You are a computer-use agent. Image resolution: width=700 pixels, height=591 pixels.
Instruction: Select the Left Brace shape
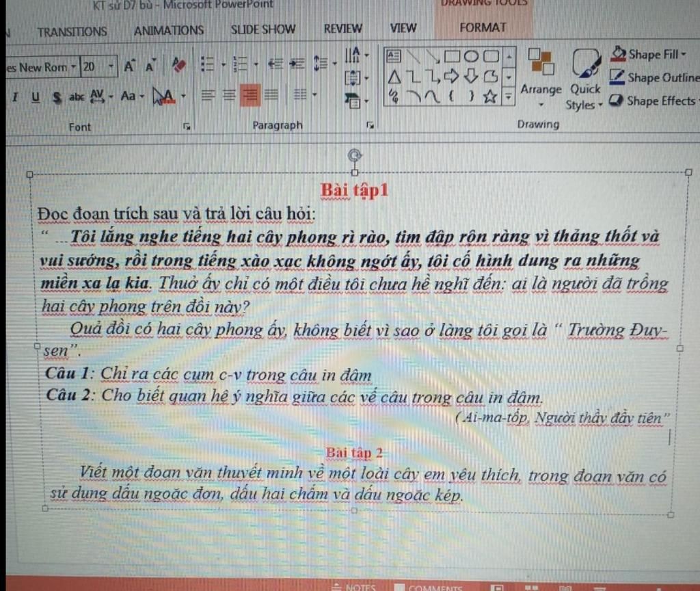pyautogui.click(x=452, y=96)
